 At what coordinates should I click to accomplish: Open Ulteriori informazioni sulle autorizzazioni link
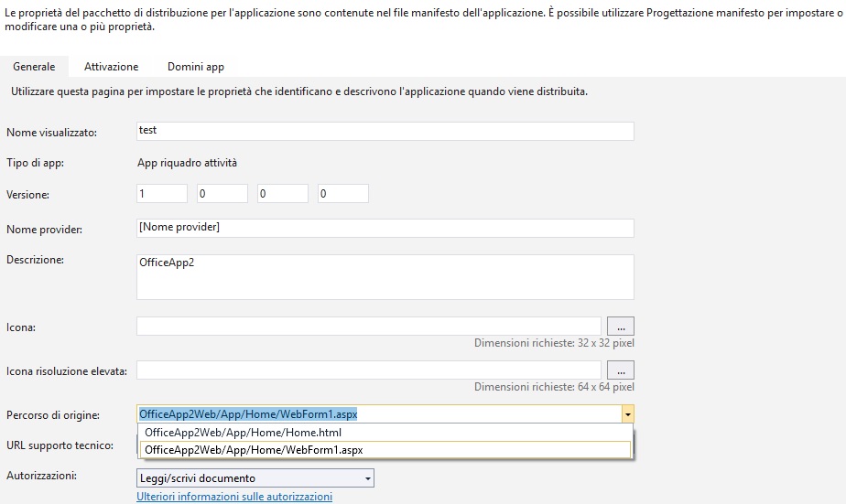coord(234,497)
